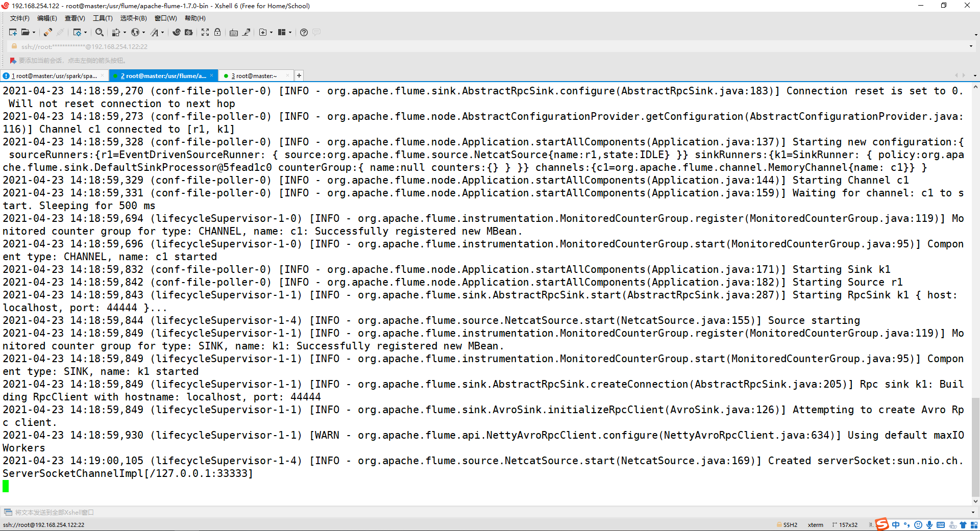Open the 工具(T) menu

(x=103, y=18)
